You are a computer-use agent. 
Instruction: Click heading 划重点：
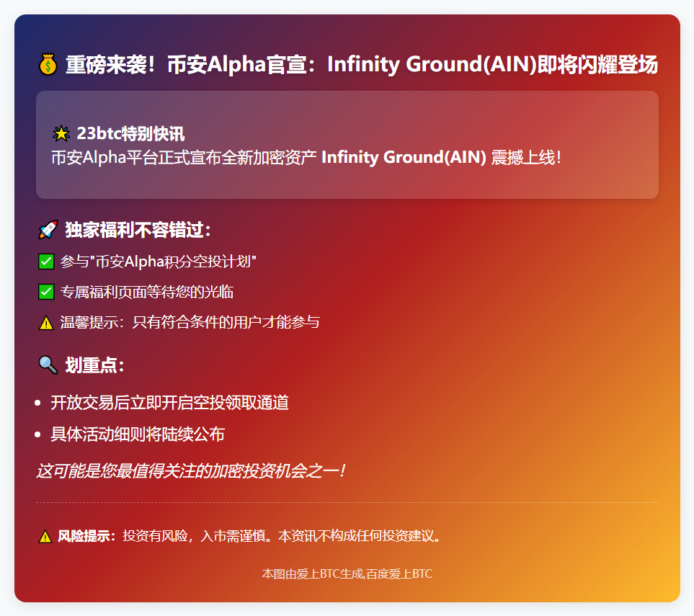click(x=94, y=365)
